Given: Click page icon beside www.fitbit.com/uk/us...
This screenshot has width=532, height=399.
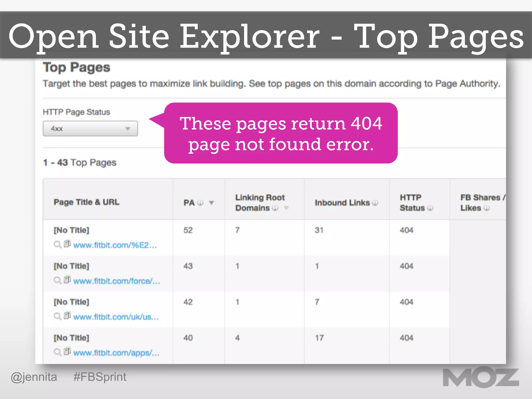Looking at the screenshot, I should coord(67,315).
